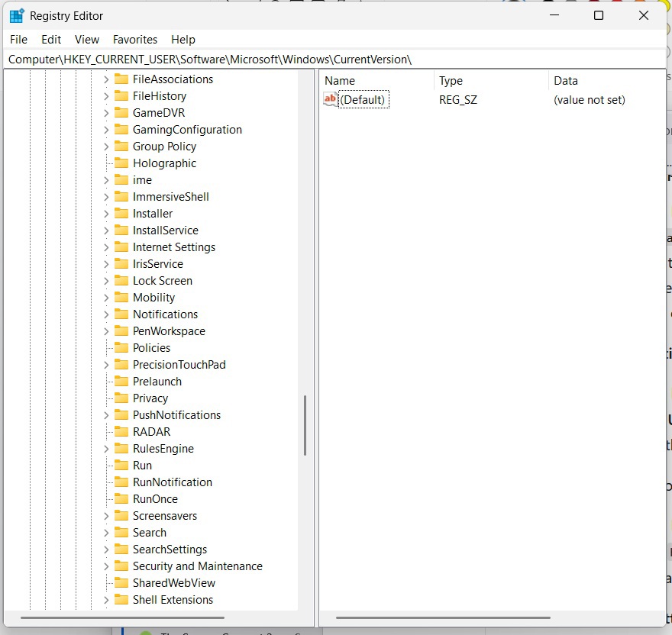Click the ab string icon of (Default) value

click(x=331, y=99)
